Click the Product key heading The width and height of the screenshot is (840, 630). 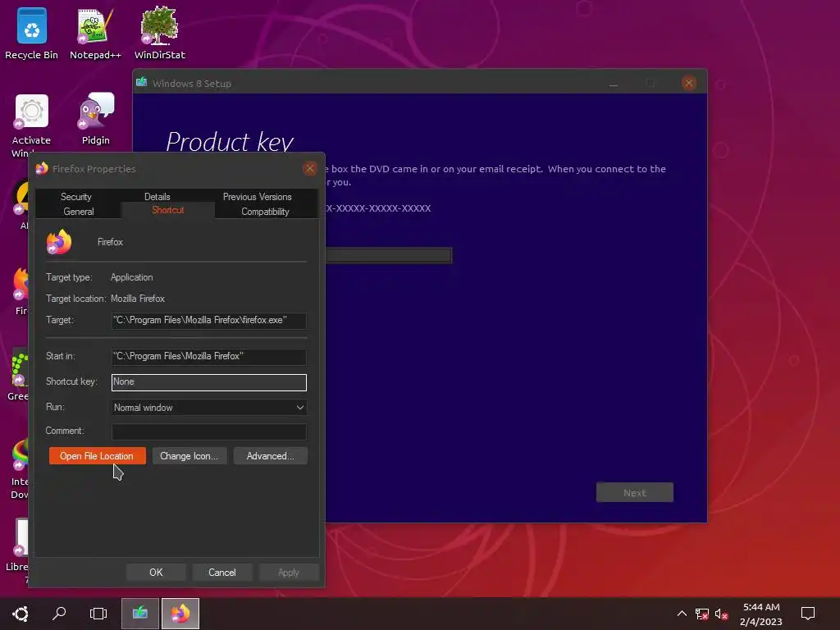click(230, 142)
